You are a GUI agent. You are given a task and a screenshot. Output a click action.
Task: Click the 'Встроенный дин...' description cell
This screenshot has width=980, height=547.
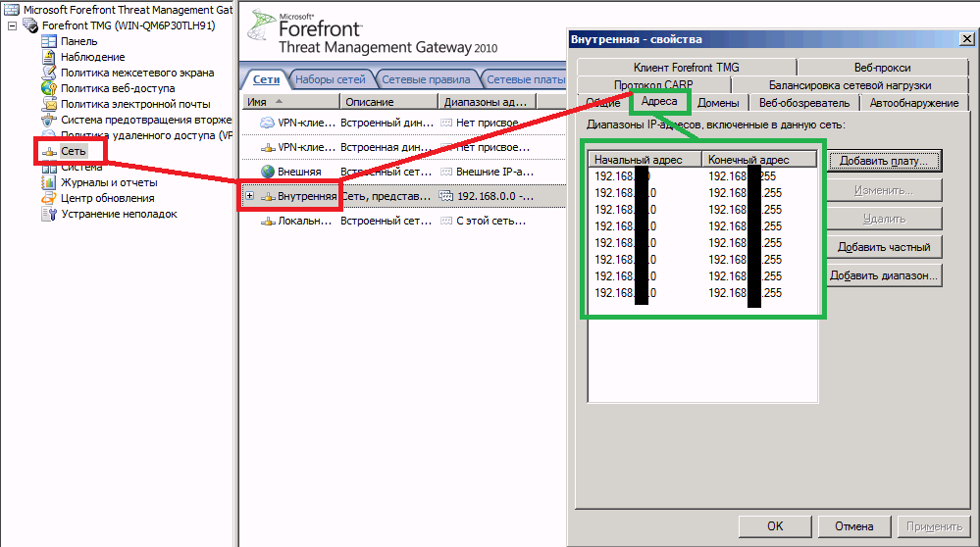point(387,123)
